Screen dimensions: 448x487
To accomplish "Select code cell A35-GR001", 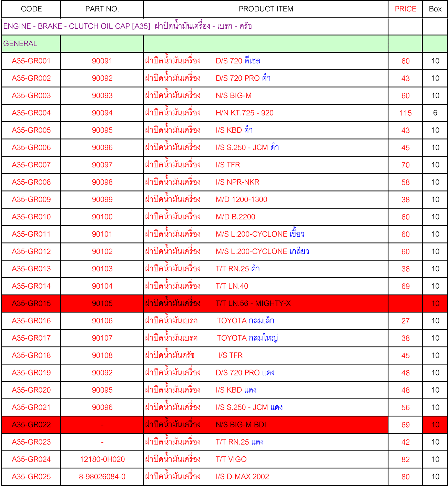I will point(31,61).
